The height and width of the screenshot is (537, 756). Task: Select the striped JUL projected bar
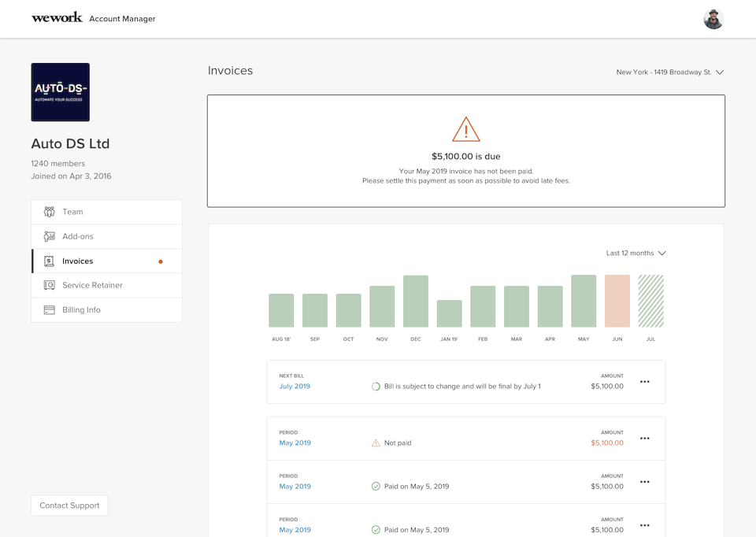click(651, 302)
